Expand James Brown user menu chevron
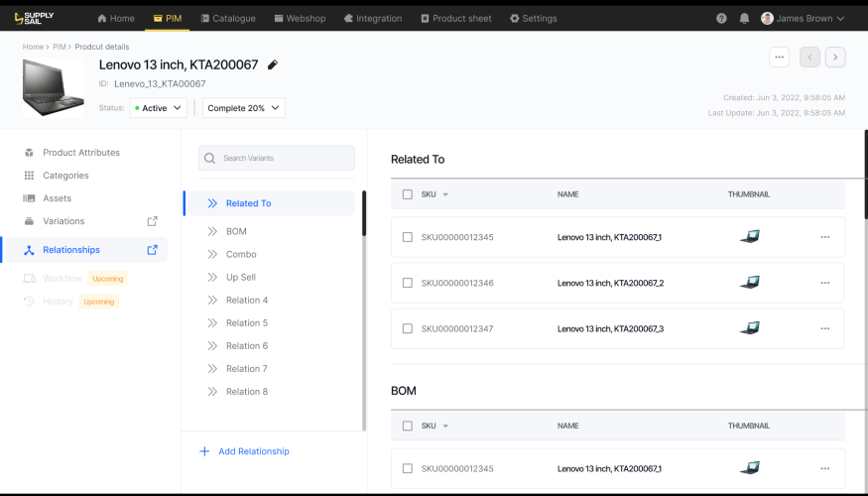Screen dimensions: 868x496 [x=840, y=18]
